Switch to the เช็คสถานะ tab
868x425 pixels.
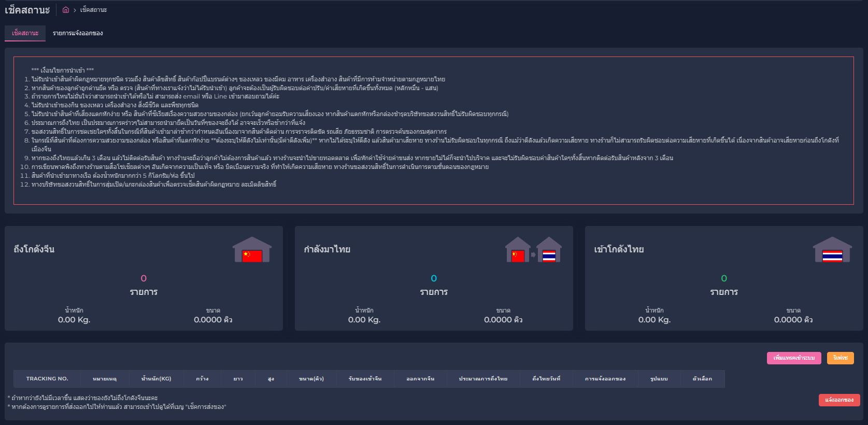tap(25, 33)
